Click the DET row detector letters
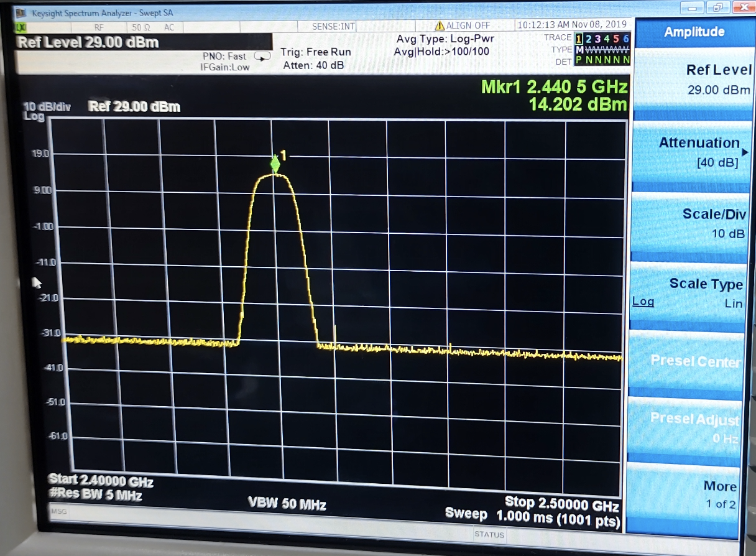The image size is (756, 556). (602, 60)
